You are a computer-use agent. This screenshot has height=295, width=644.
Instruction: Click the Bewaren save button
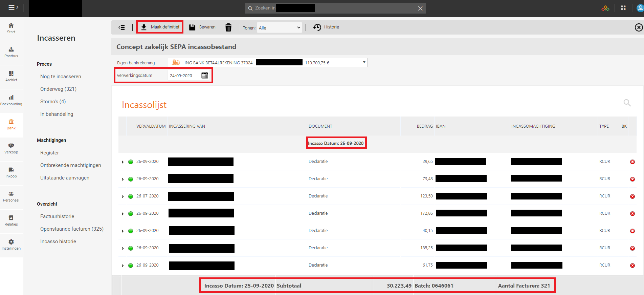202,27
